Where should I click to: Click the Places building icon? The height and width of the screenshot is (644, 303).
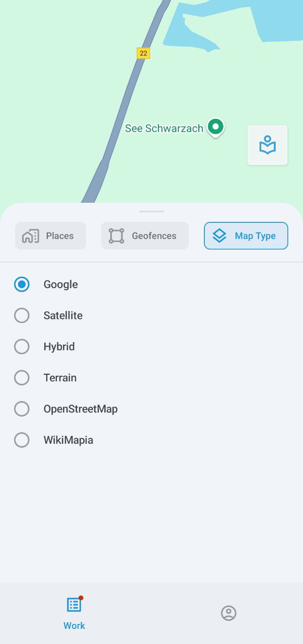pos(31,235)
